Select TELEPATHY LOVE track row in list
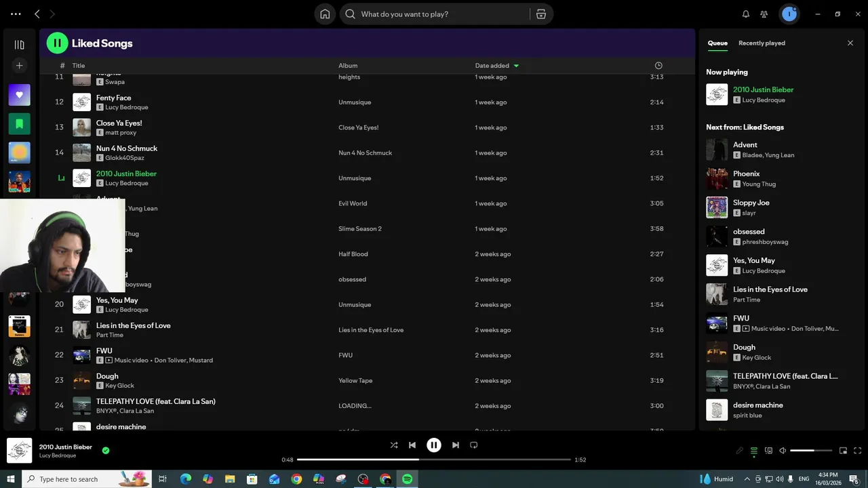The height and width of the screenshot is (488, 868). coord(367,406)
